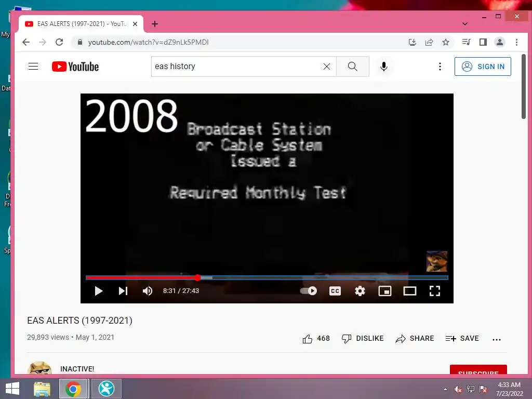Image resolution: width=532 pixels, height=399 pixels.
Task: Close the EAS ALERTS tab
Action: pos(135,24)
